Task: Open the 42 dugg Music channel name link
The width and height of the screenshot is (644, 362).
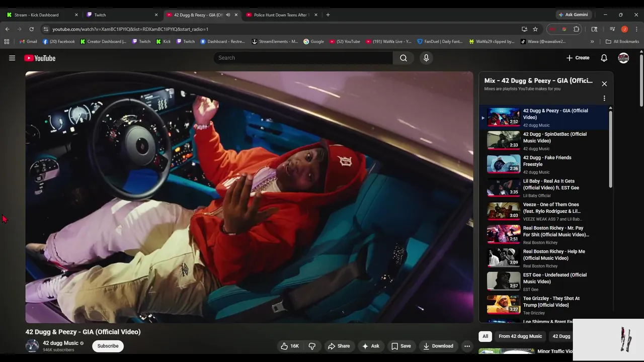Action: (x=60, y=343)
